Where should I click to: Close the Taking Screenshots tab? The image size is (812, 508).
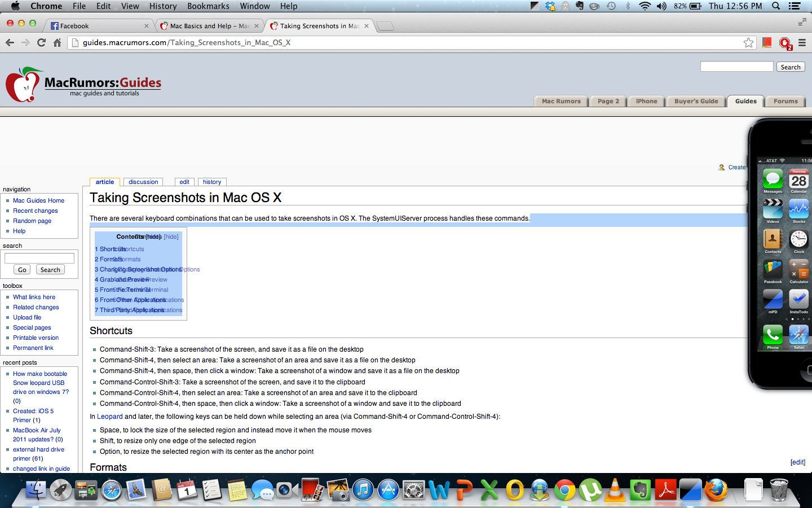[367, 26]
